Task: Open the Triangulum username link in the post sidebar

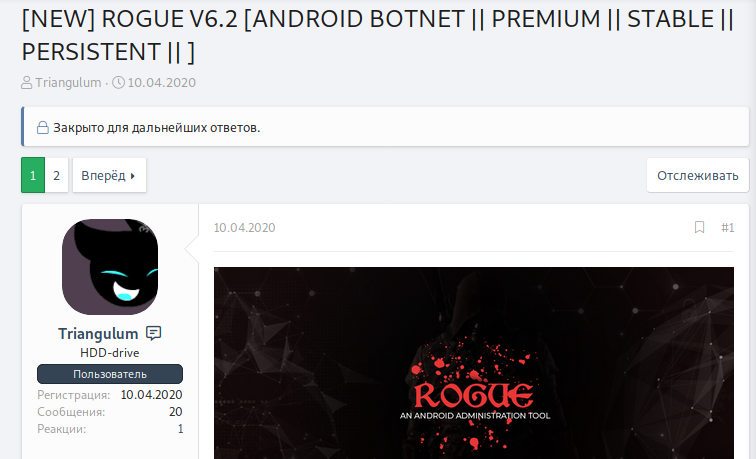Action: (98, 334)
